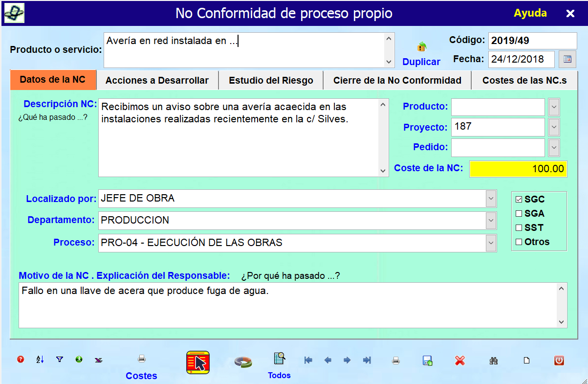Uncheck the SGC checkbox

pos(519,200)
